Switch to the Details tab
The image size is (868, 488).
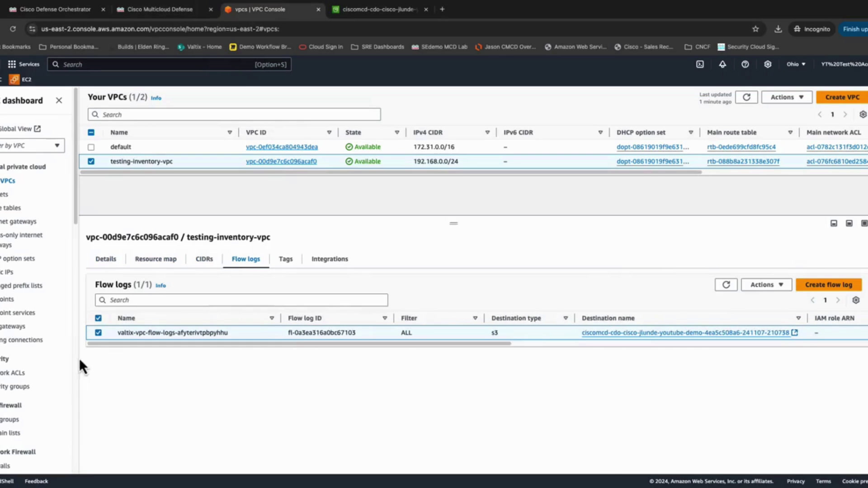pos(106,259)
